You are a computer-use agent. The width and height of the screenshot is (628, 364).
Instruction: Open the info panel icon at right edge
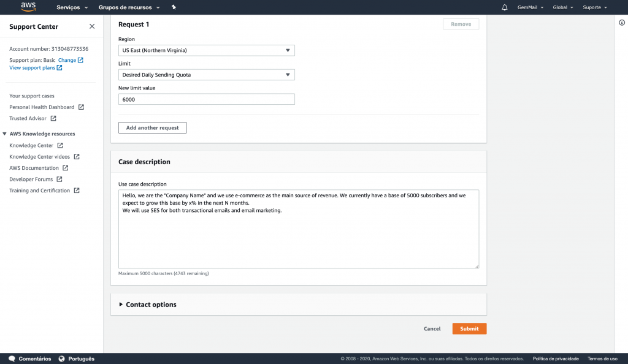(x=622, y=23)
